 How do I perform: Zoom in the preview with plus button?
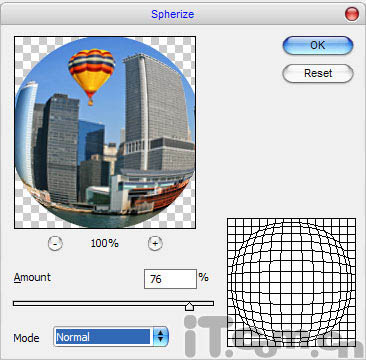point(155,244)
